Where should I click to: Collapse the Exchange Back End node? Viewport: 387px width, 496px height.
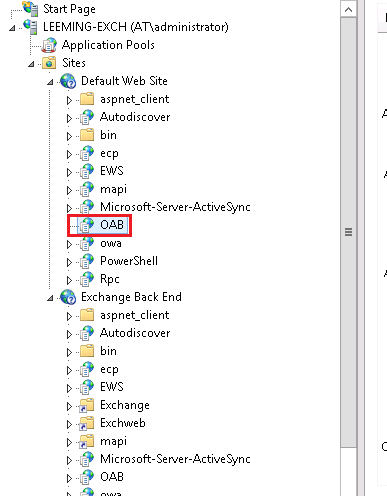click(50, 298)
